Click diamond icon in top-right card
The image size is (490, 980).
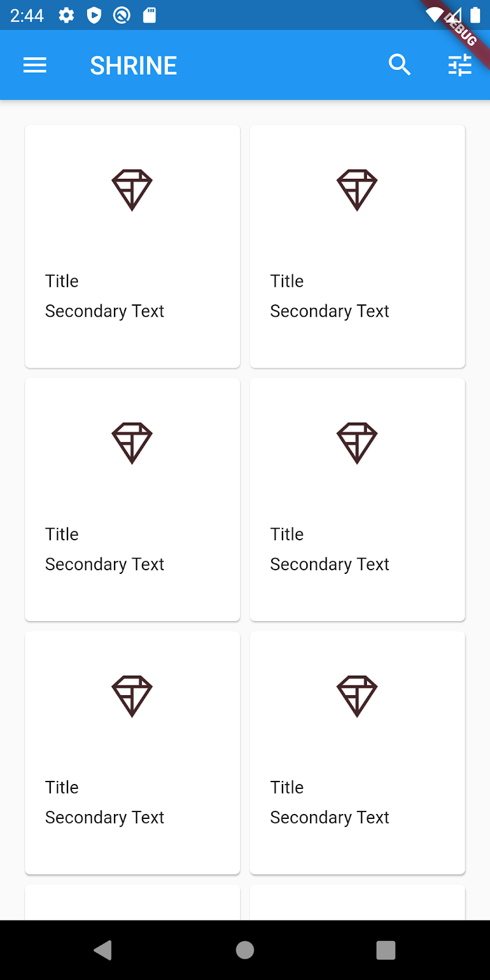pyautogui.click(x=357, y=190)
